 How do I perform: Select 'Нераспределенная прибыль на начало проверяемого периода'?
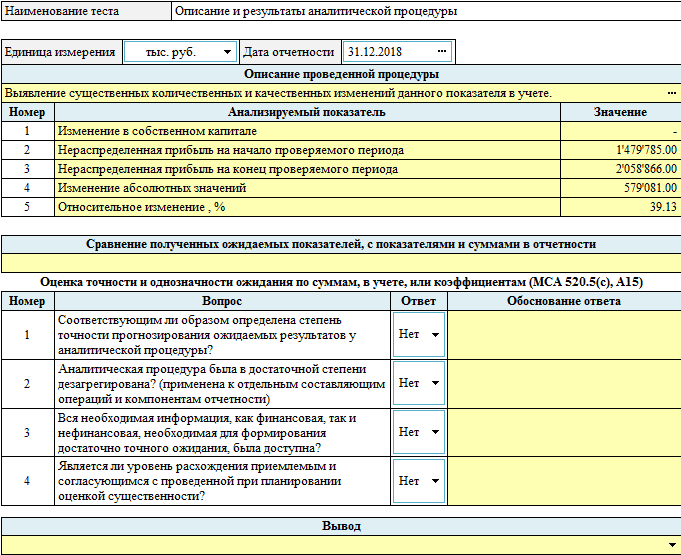[307, 150]
